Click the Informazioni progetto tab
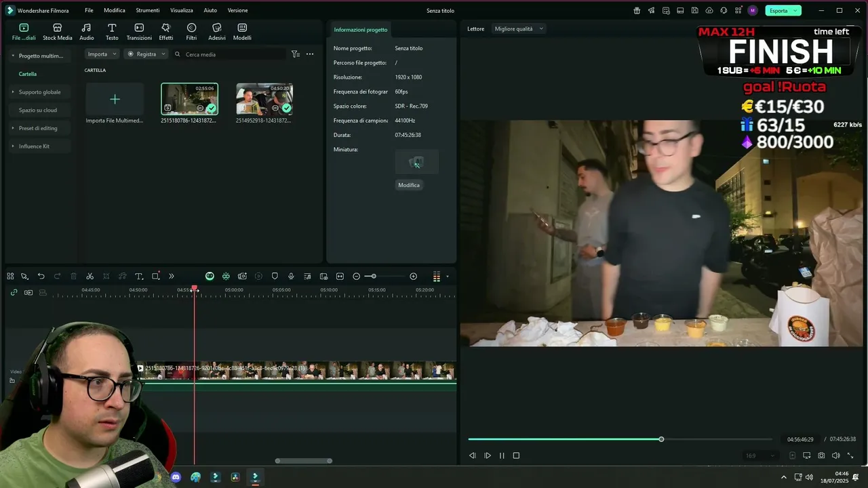This screenshot has height=488, width=868. tap(361, 30)
